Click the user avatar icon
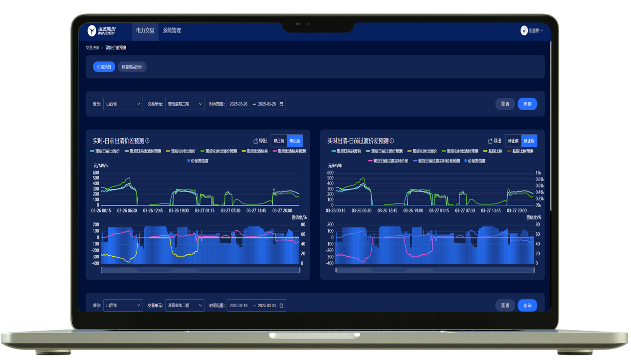 pos(524,30)
